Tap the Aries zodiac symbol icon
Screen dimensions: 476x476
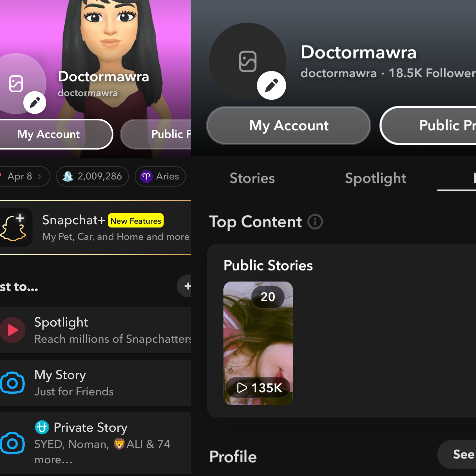146,176
